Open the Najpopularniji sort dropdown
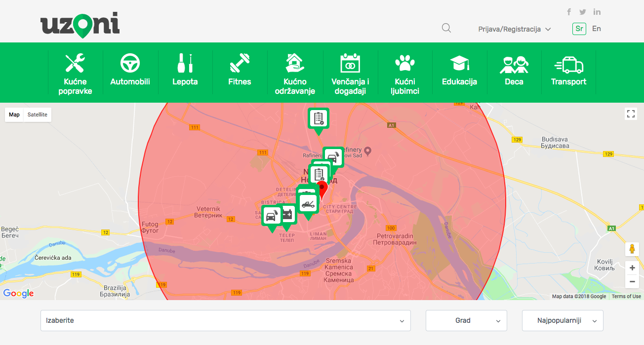 pos(563,320)
